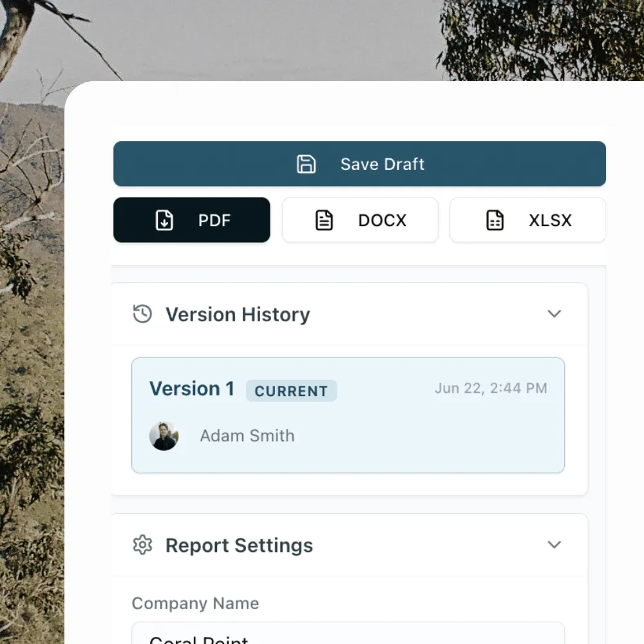
Task: Click the Report Settings gear icon
Action: (x=142, y=545)
